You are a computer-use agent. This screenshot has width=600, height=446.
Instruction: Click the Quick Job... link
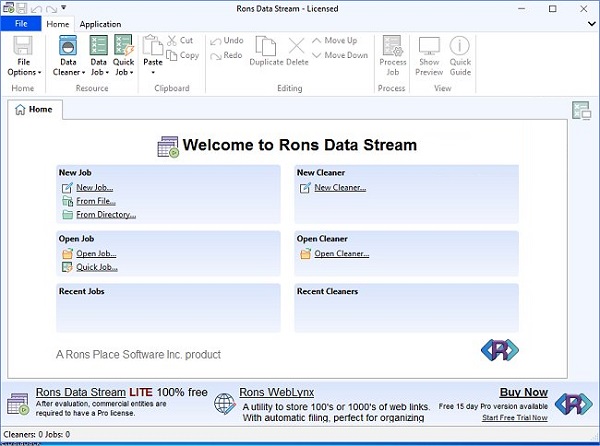(x=97, y=267)
